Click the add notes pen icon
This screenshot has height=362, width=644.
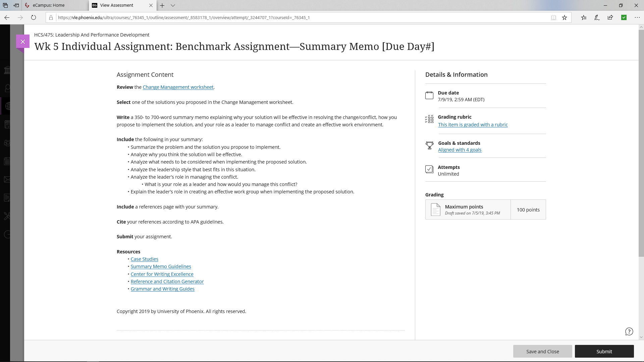(597, 17)
